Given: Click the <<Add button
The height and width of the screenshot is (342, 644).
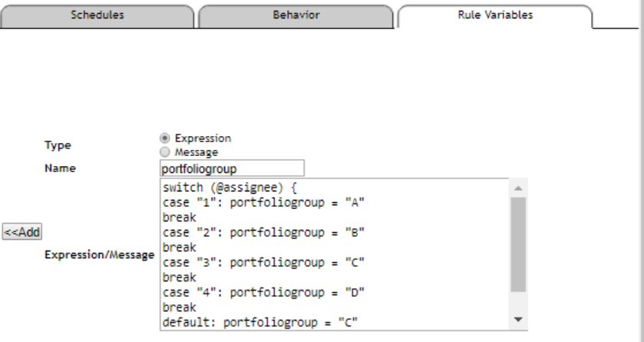Looking at the screenshot, I should (22, 232).
